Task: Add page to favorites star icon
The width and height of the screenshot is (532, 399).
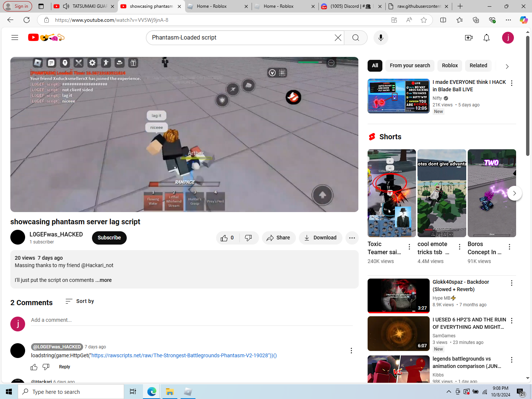Action: (x=424, y=20)
